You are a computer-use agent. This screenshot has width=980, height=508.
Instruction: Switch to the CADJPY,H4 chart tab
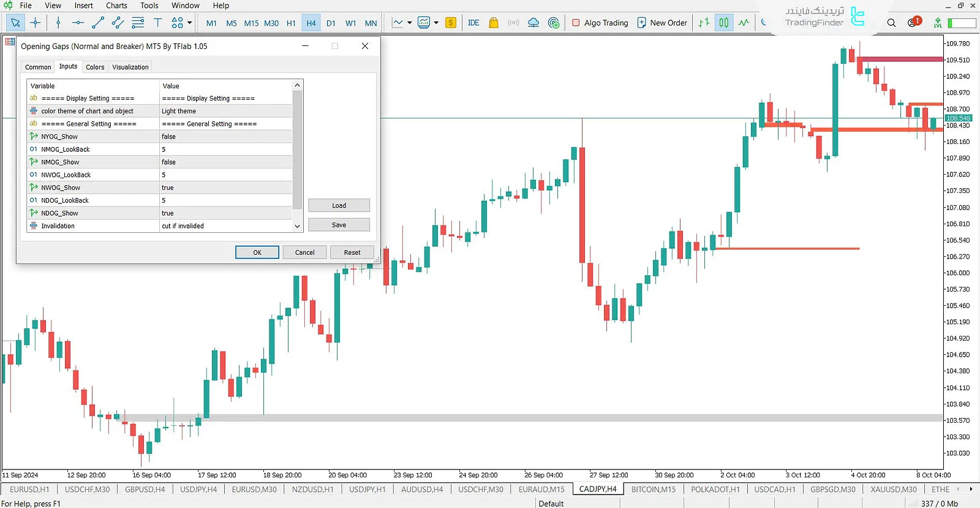click(x=598, y=489)
